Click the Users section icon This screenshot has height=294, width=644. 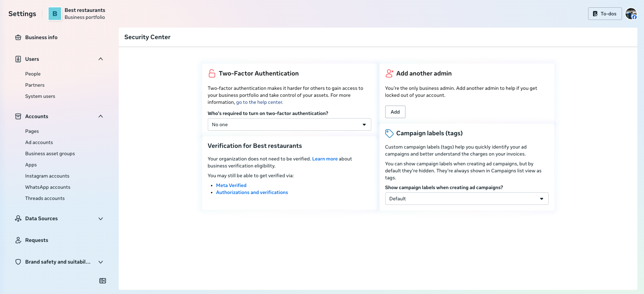tap(18, 59)
